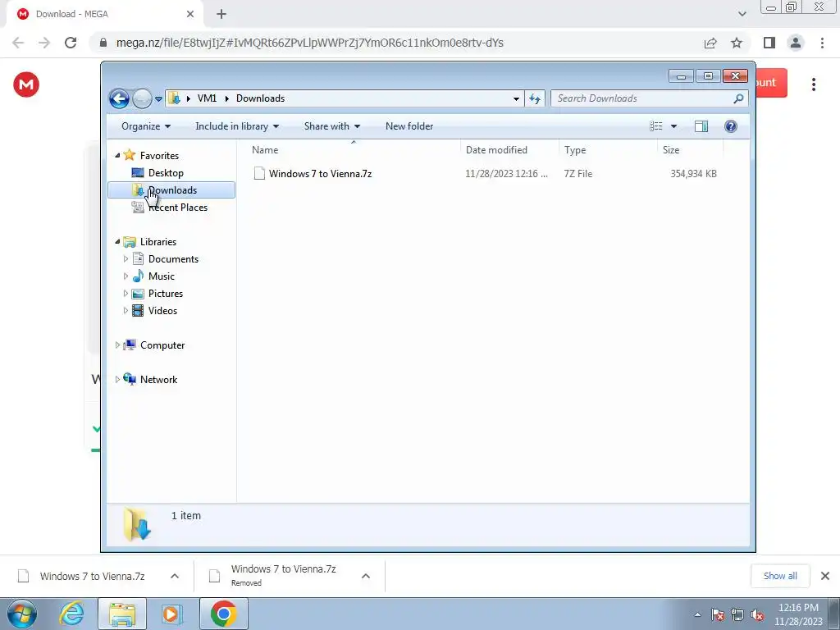
Task: Open the Pictures library
Action: coord(166,294)
